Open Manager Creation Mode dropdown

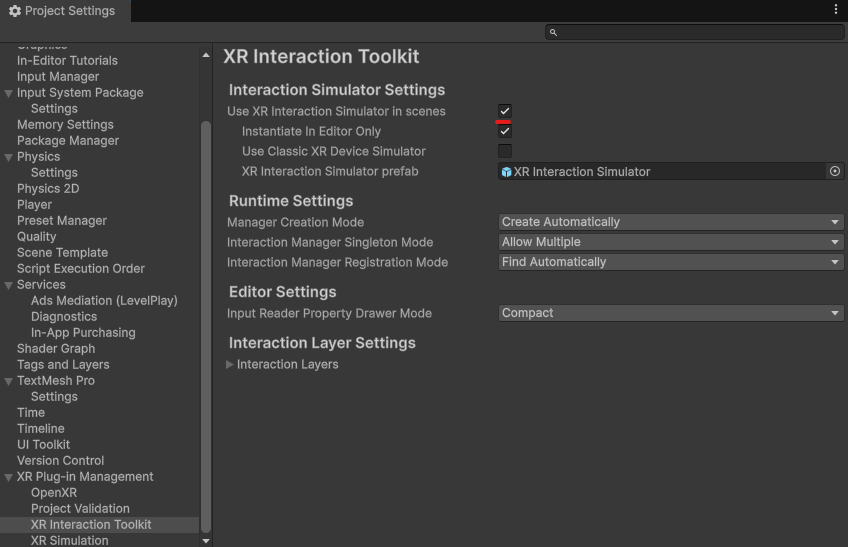coord(671,222)
